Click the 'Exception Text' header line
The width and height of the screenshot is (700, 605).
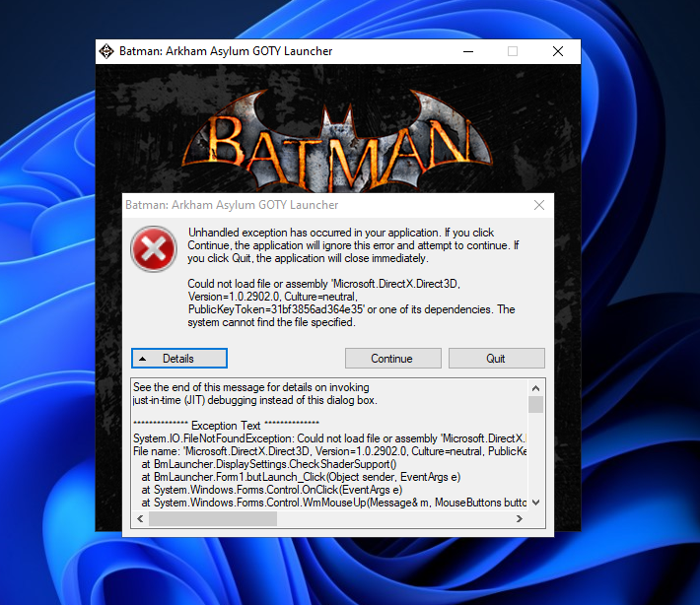pos(227,426)
